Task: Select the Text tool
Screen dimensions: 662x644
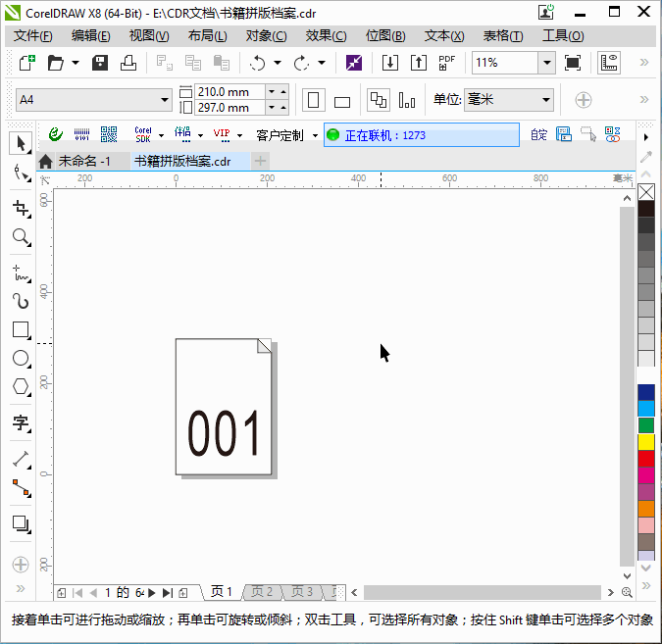Action: click(21, 422)
